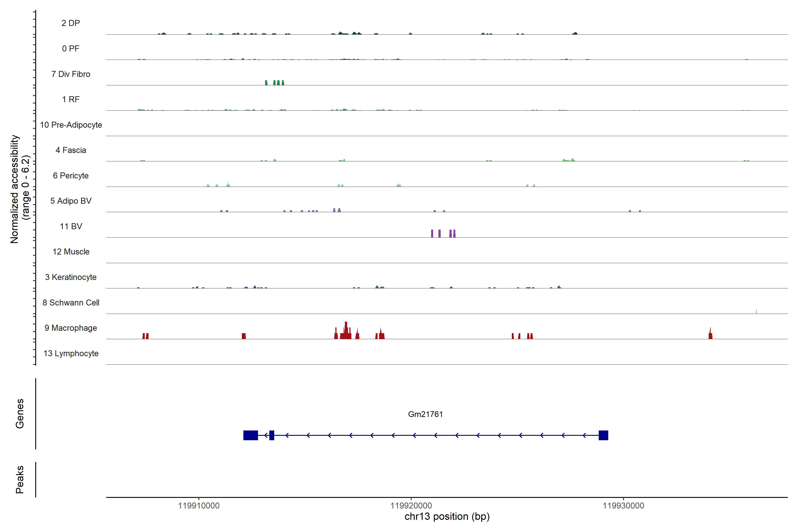Click the 7 Div Fibro track label
798x532 pixels.
click(70, 74)
